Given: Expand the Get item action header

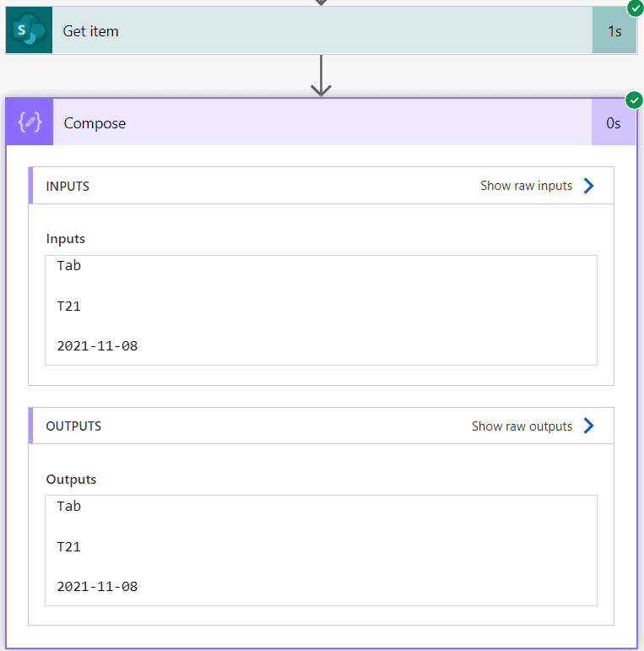Looking at the screenshot, I should [x=322, y=30].
